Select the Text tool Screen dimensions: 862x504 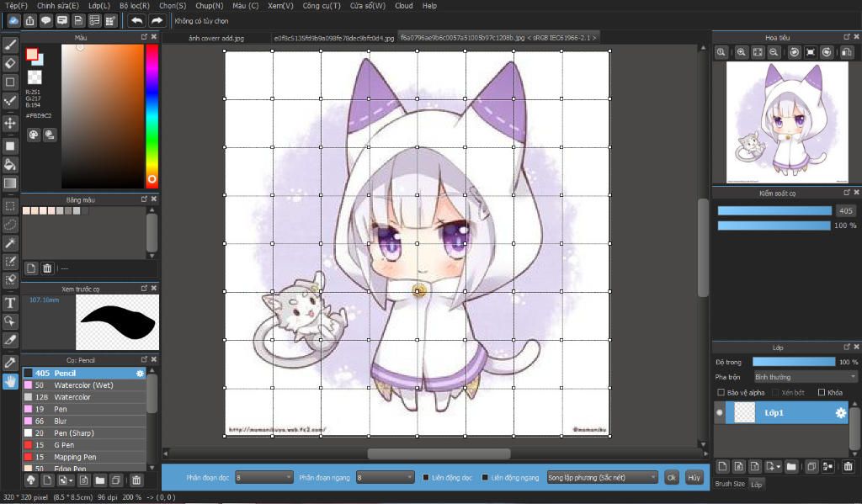[x=10, y=304]
